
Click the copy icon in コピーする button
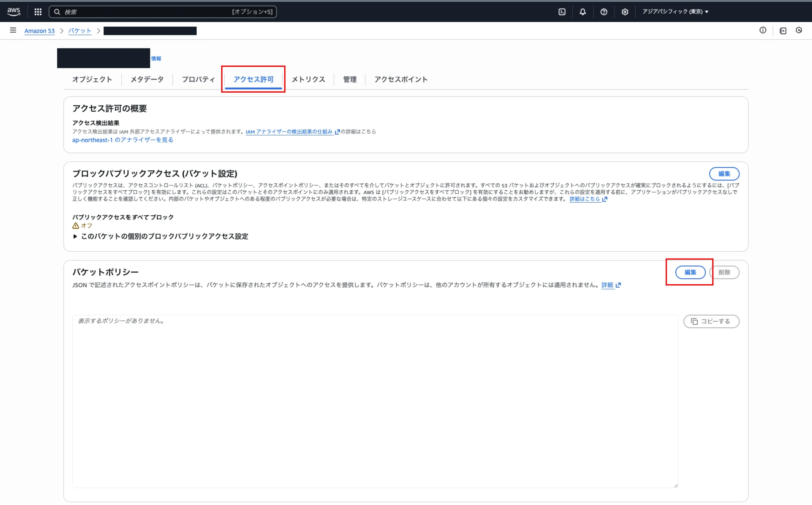(694, 321)
